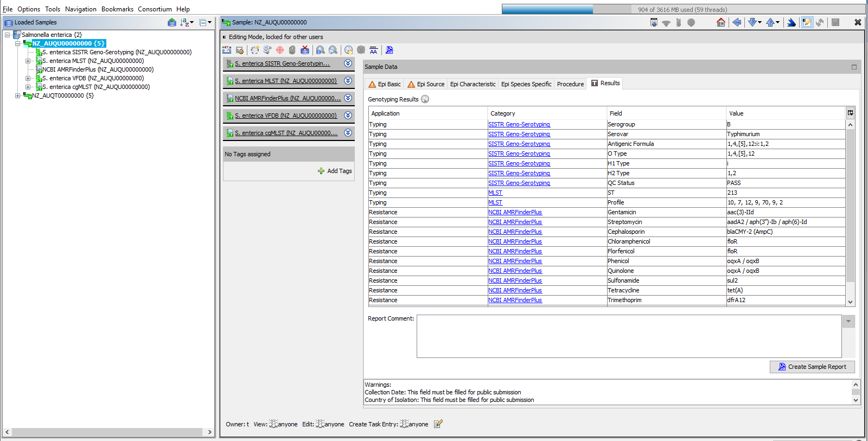Image resolution: width=868 pixels, height=441 pixels.
Task: Click the AGT sequence import icon
Action: click(227, 50)
